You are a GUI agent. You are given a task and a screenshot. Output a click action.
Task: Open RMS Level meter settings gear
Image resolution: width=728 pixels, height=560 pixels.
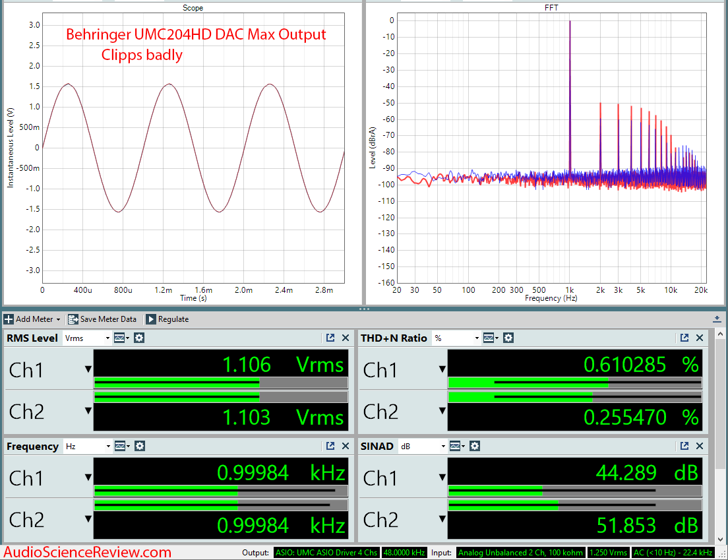139,338
